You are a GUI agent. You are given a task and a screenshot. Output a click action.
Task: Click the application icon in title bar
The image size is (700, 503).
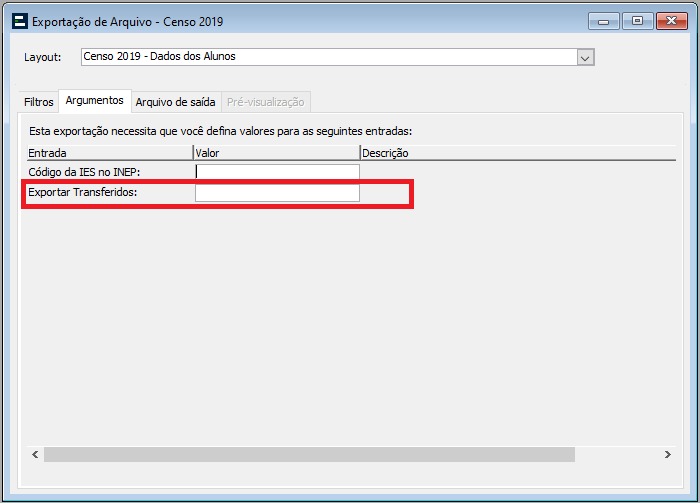click(x=18, y=20)
